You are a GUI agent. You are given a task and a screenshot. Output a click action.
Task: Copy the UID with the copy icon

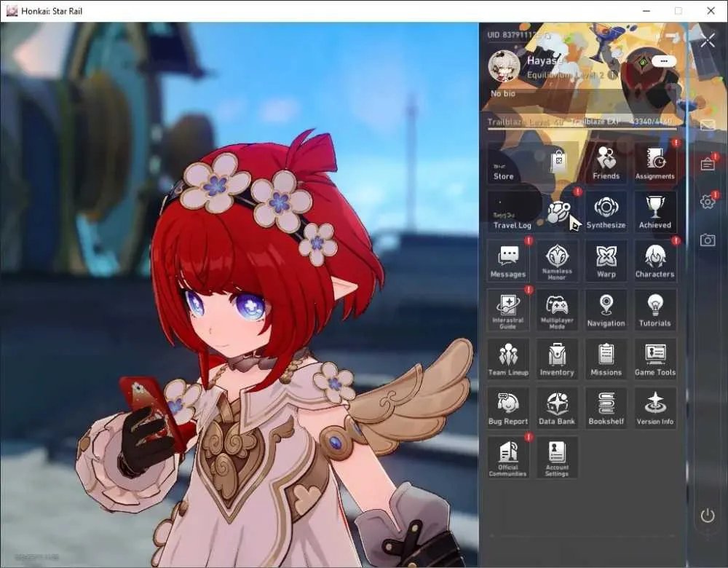pos(548,35)
